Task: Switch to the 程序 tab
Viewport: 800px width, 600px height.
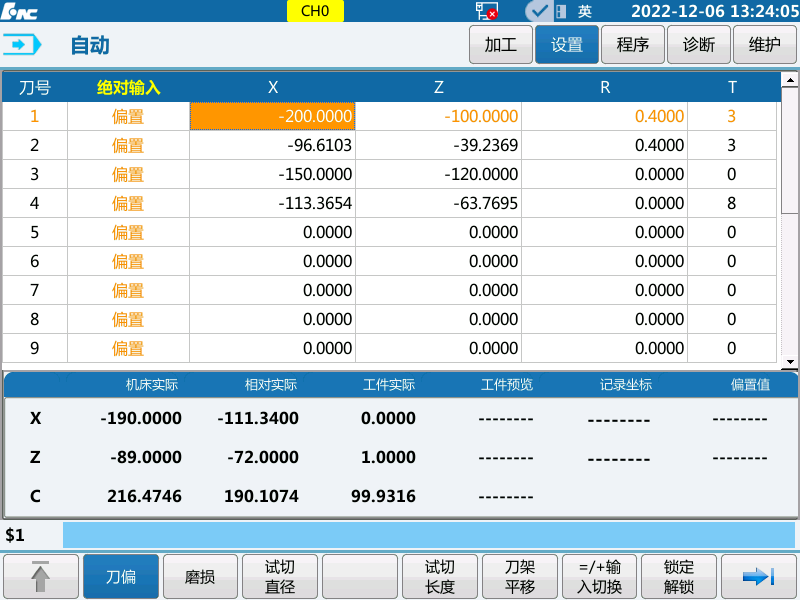Action: [632, 44]
